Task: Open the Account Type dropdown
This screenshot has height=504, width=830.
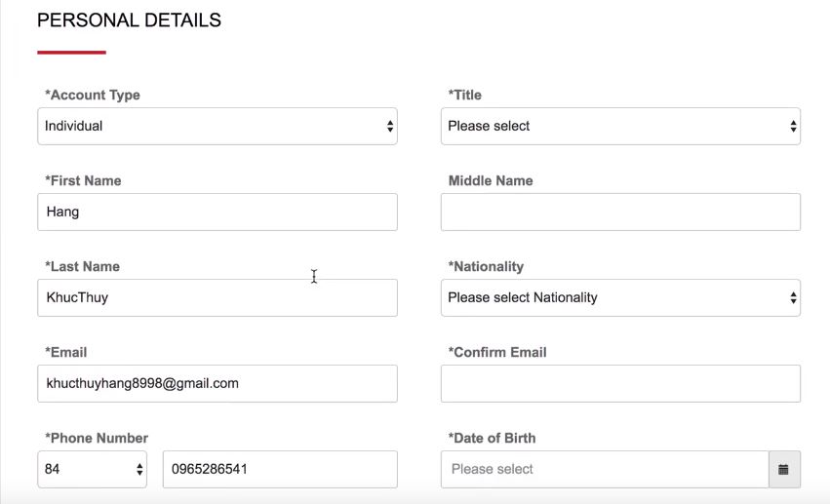Action: click(x=217, y=127)
